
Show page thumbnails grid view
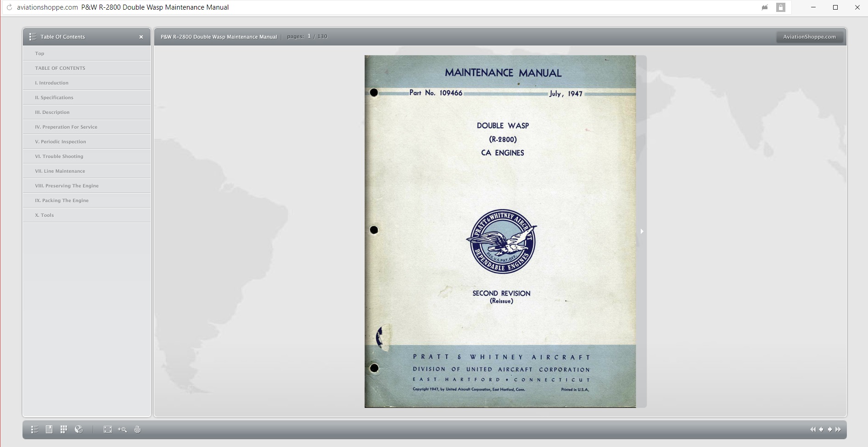[64, 430]
